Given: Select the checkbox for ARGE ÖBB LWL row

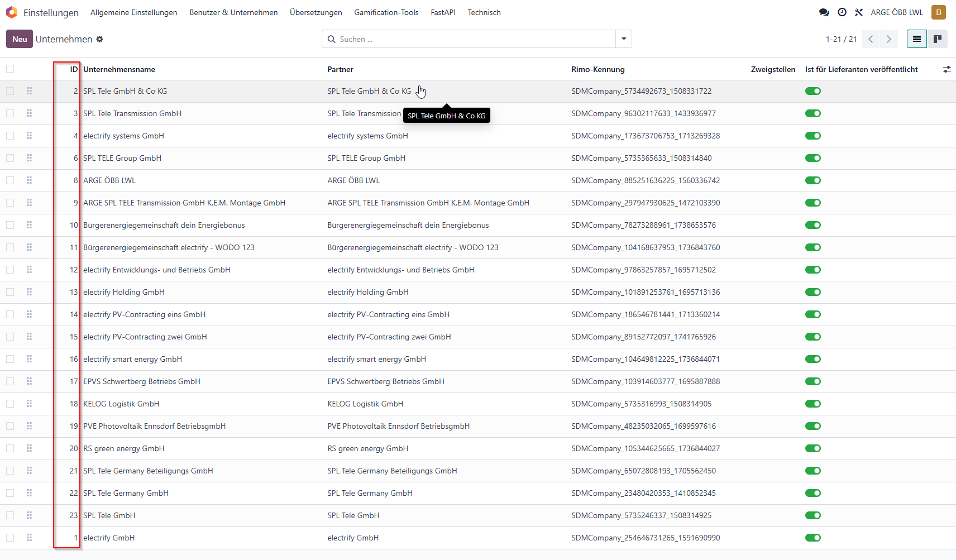Looking at the screenshot, I should [10, 180].
